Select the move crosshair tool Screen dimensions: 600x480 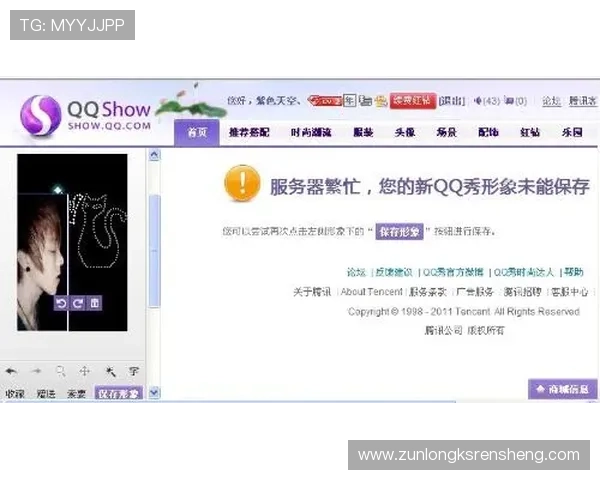(84, 371)
